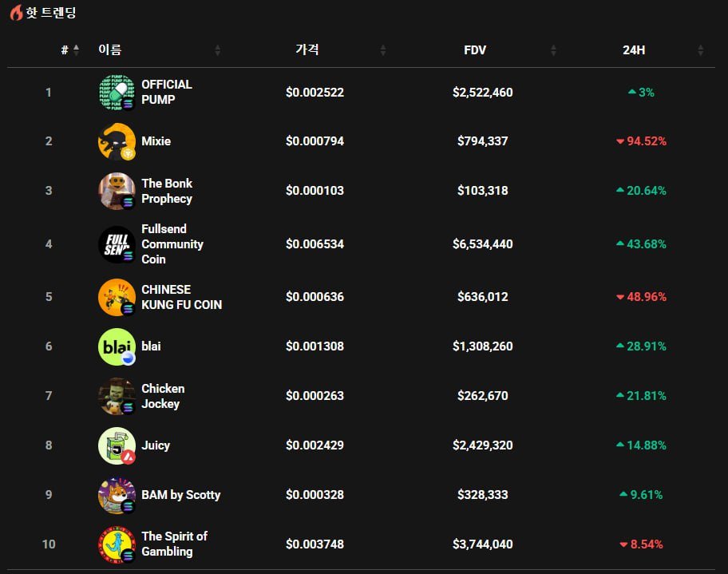The image size is (728, 574).
Task: Click the 3% 24H change
Action: tap(641, 93)
